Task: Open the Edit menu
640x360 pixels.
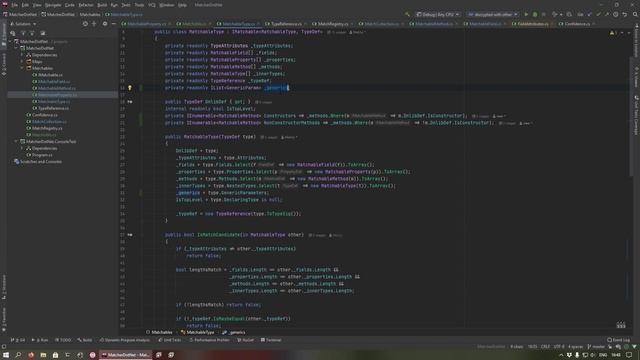Action: point(25,5)
